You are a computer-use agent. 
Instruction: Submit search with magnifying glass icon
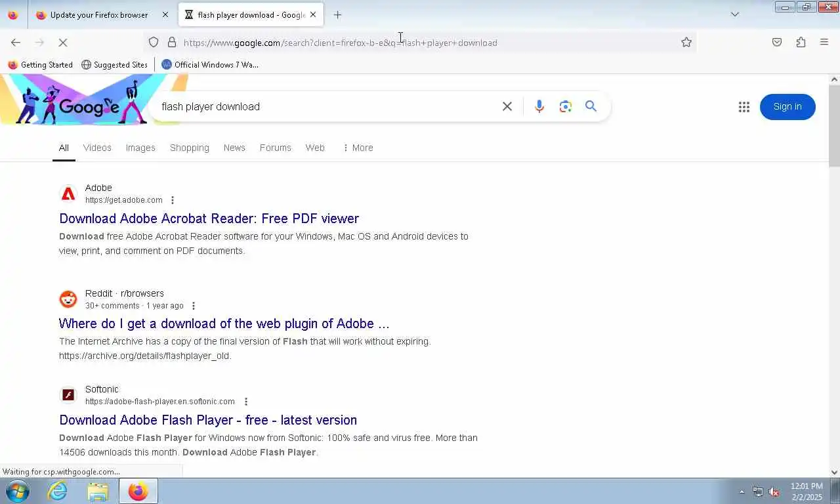point(591,106)
